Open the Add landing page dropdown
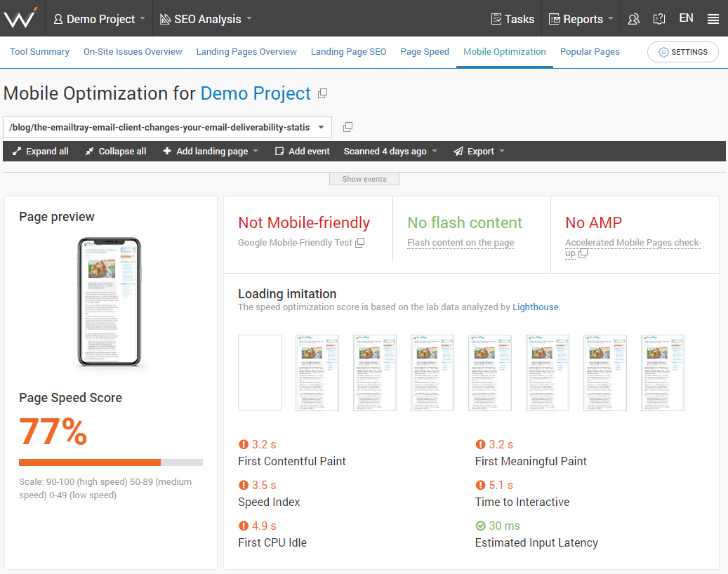Image resolution: width=728 pixels, height=574 pixels. [x=211, y=152]
